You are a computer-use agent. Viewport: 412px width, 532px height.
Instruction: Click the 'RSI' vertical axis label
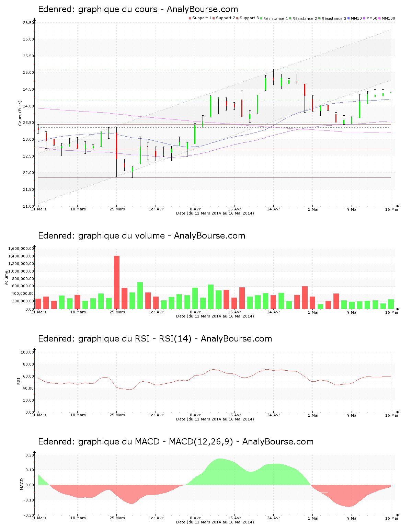coord(19,381)
